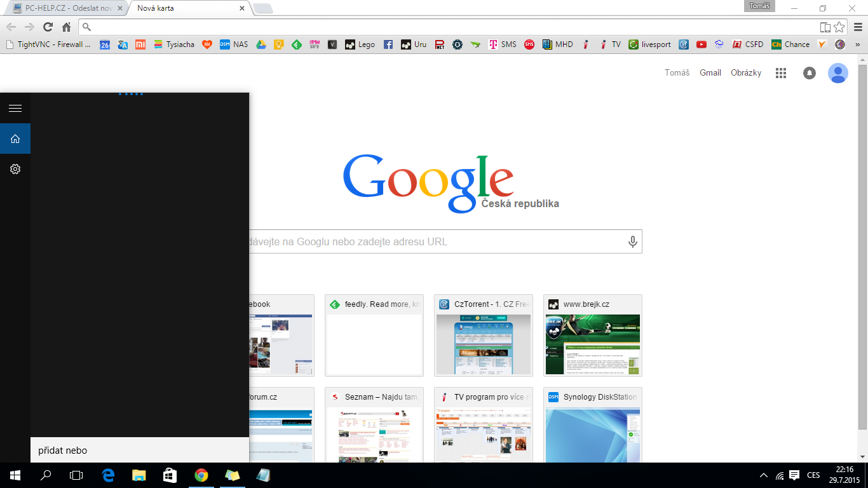
Task: Click the Tomáš profile button in title bar
Action: (x=759, y=6)
